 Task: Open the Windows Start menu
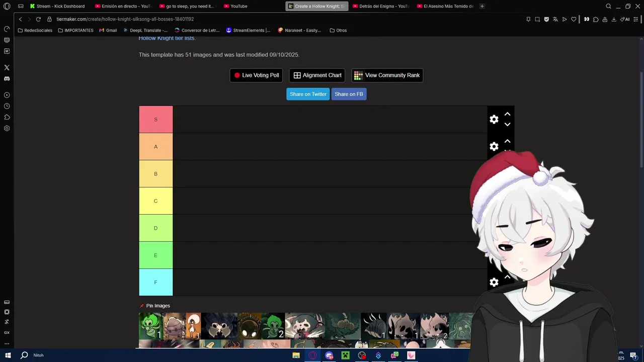click(8, 355)
